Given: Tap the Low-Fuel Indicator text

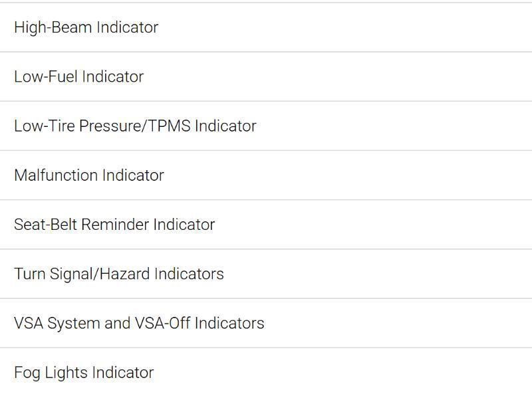Looking at the screenshot, I should click(78, 76).
